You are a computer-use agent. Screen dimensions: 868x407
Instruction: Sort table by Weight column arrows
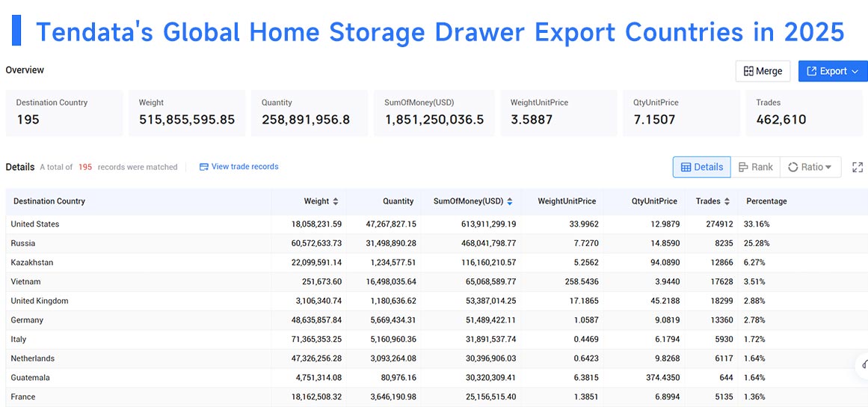click(x=336, y=201)
